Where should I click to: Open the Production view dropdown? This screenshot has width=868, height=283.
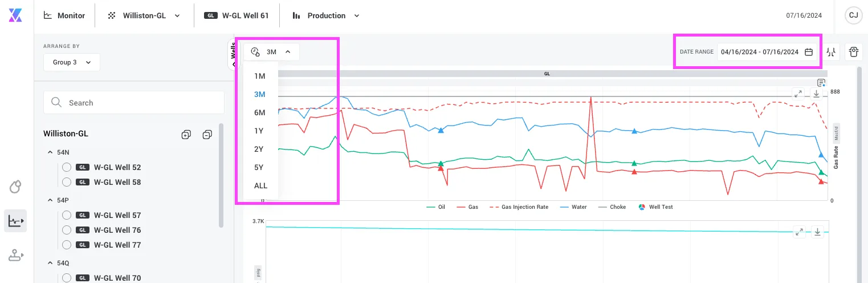326,16
